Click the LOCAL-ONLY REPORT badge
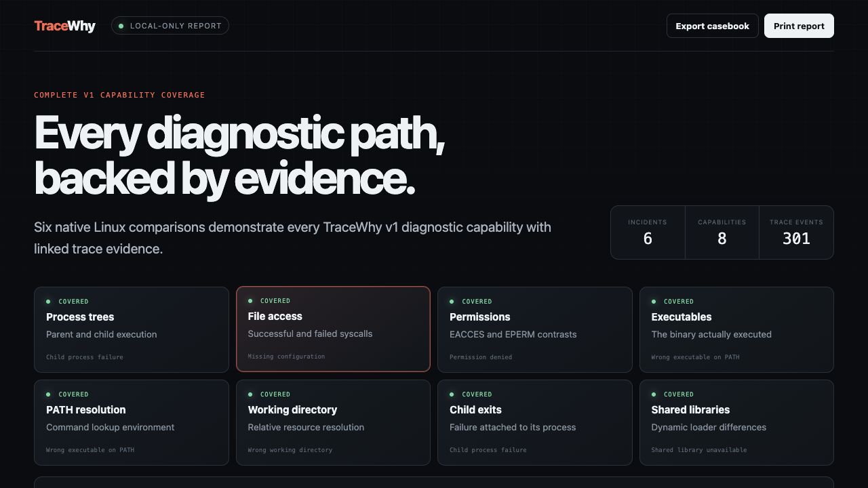 pos(170,26)
